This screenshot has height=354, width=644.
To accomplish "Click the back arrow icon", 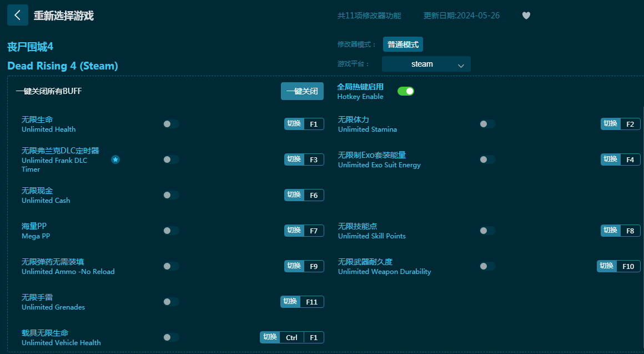I will click(18, 15).
